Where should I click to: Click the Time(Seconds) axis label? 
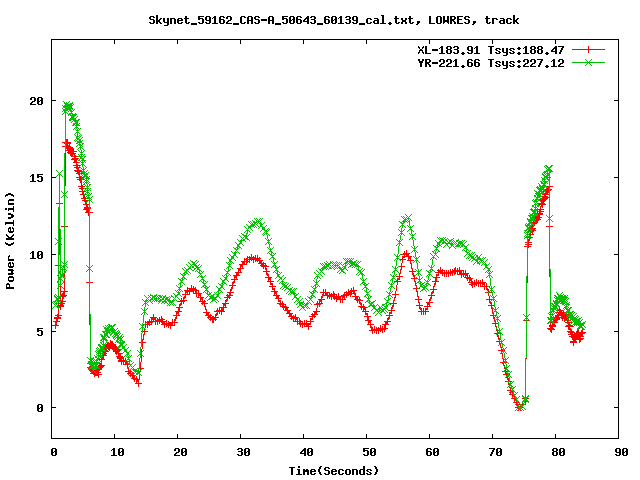point(333,471)
